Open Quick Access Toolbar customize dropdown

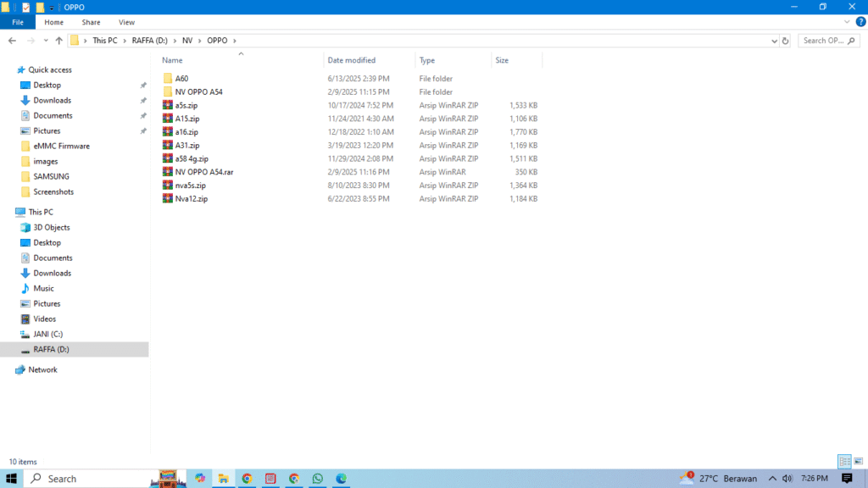click(52, 8)
